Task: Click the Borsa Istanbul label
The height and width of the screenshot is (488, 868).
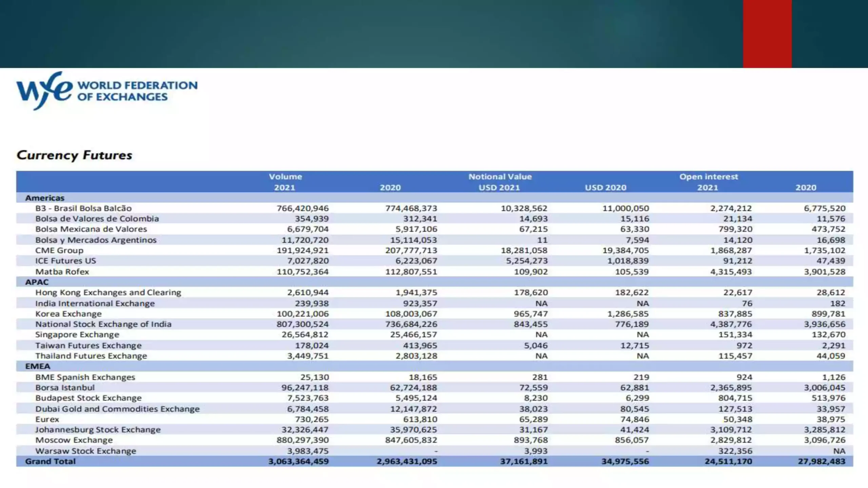Action: click(65, 388)
